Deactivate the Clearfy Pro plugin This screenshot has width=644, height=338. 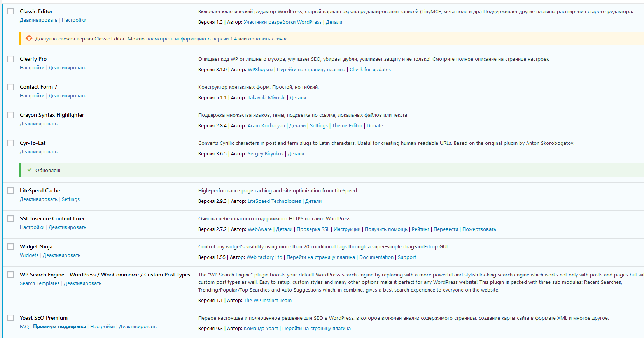coord(67,68)
